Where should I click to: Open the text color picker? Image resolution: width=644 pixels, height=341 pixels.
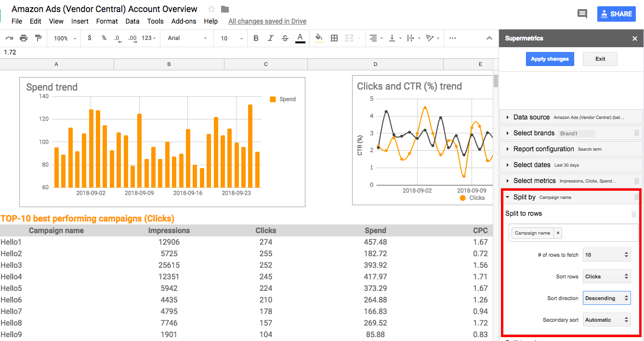coord(300,38)
